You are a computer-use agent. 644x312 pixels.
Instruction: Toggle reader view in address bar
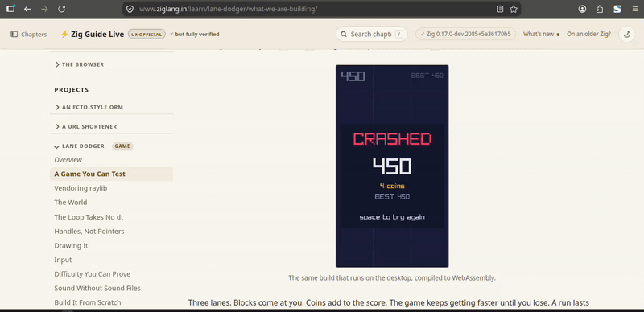(500, 9)
